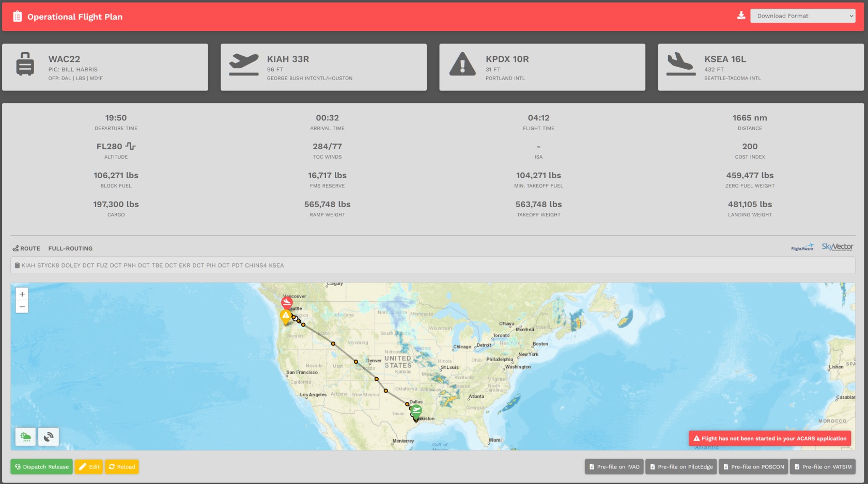868x484 pixels.
Task: Open the route on FlightAware via its logo
Action: (802, 247)
